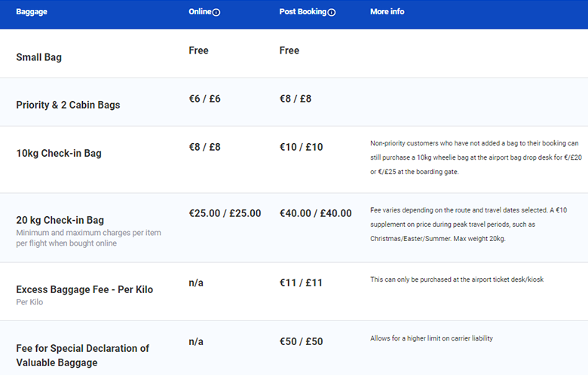This screenshot has width=588, height=376.
Task: Click the info icon beside Online header
Action: click(x=216, y=13)
